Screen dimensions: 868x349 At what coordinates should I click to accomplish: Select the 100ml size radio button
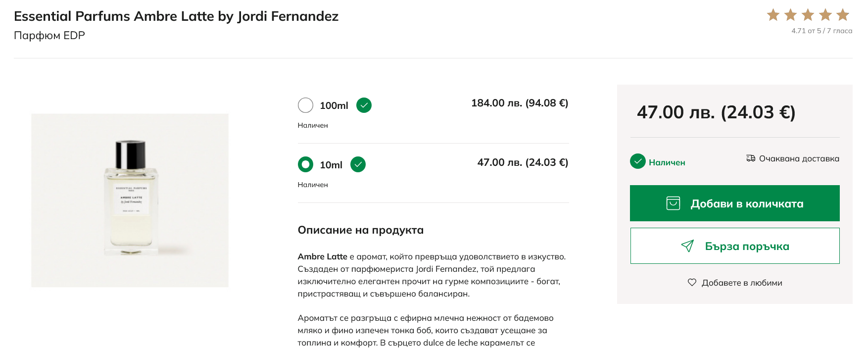(x=305, y=105)
